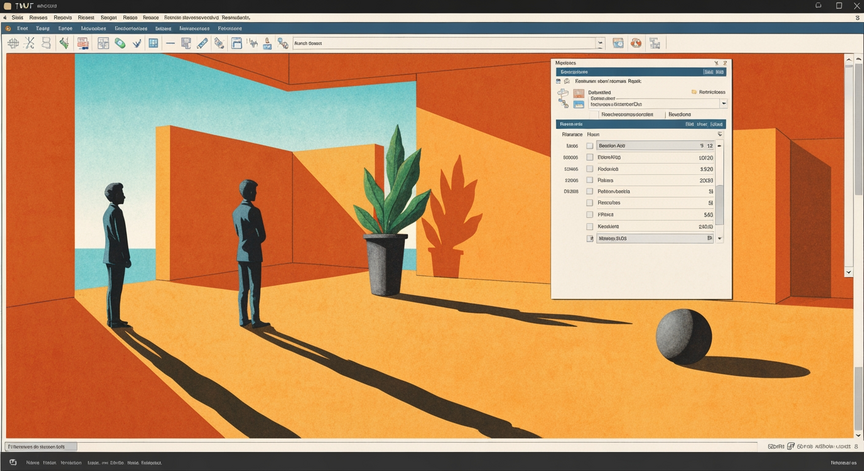Open the toolbar search box dropdown arrow
This screenshot has height=471, width=864.
pos(601,43)
